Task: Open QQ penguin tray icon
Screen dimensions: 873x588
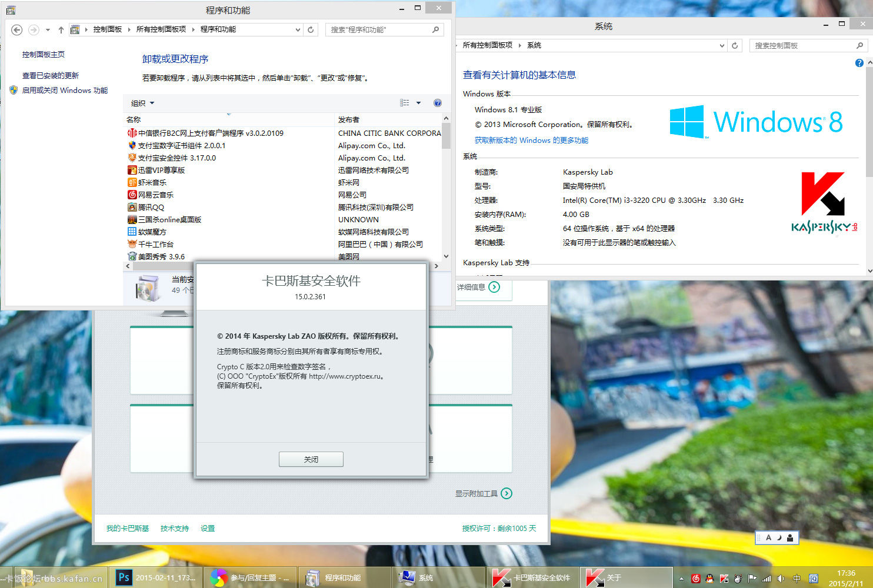Action: (x=710, y=579)
